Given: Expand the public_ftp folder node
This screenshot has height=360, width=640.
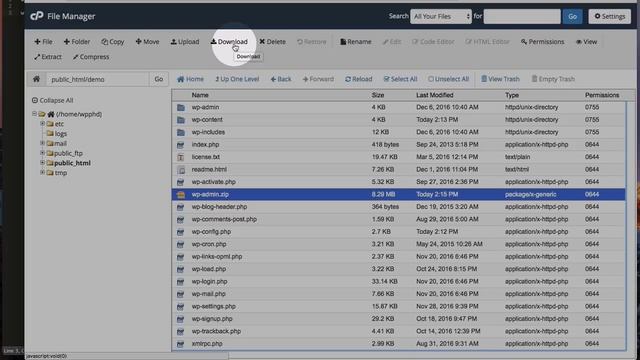Looking at the screenshot, I should click(x=42, y=153).
